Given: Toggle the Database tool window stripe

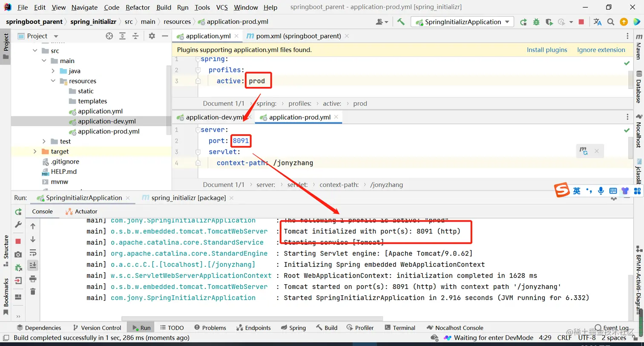Looking at the screenshot, I should click(x=639, y=87).
